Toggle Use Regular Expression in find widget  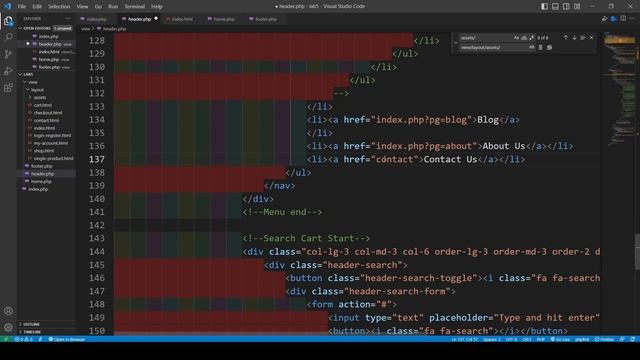coord(531,38)
